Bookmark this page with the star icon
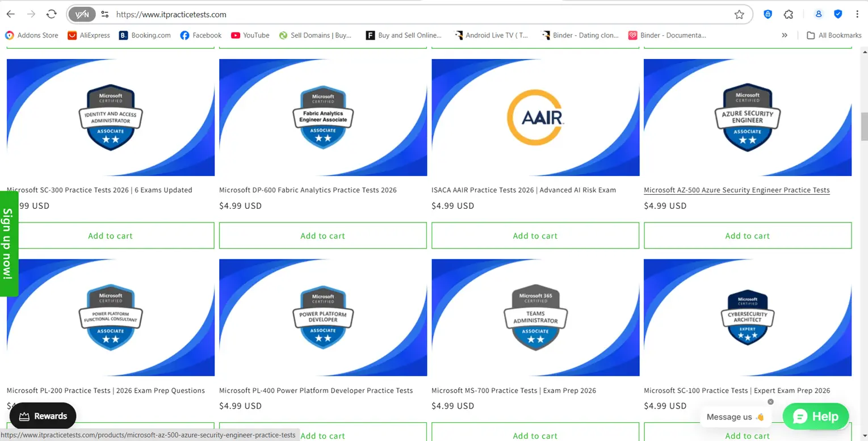The width and height of the screenshot is (868, 441). pyautogui.click(x=739, y=14)
